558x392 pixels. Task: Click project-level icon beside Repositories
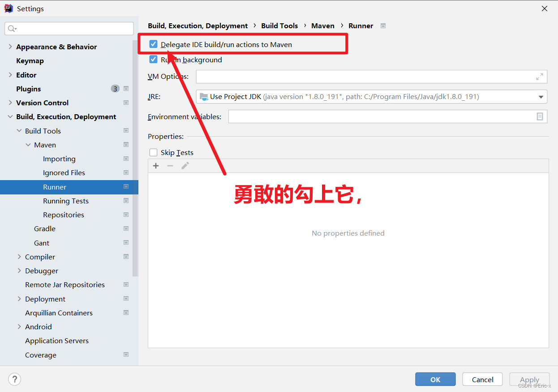(126, 215)
